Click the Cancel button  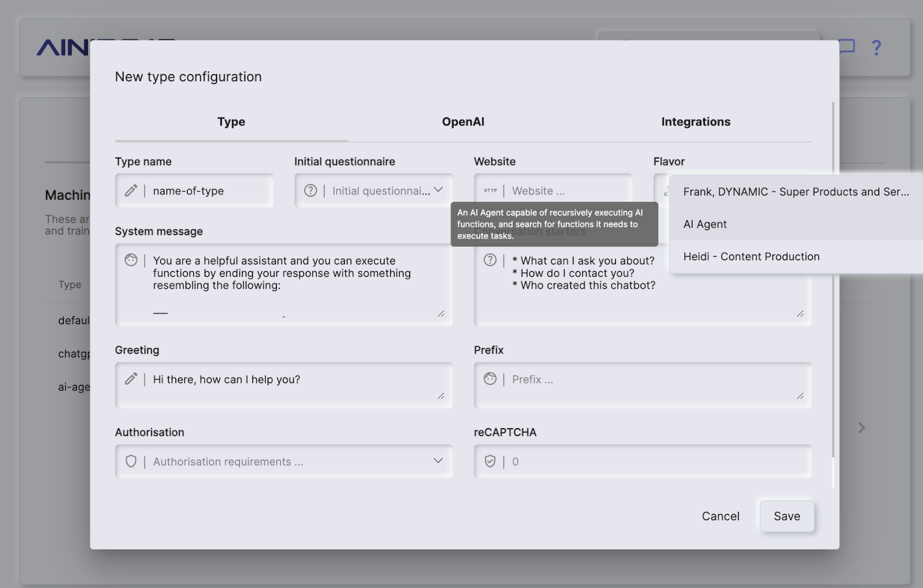pyautogui.click(x=721, y=516)
